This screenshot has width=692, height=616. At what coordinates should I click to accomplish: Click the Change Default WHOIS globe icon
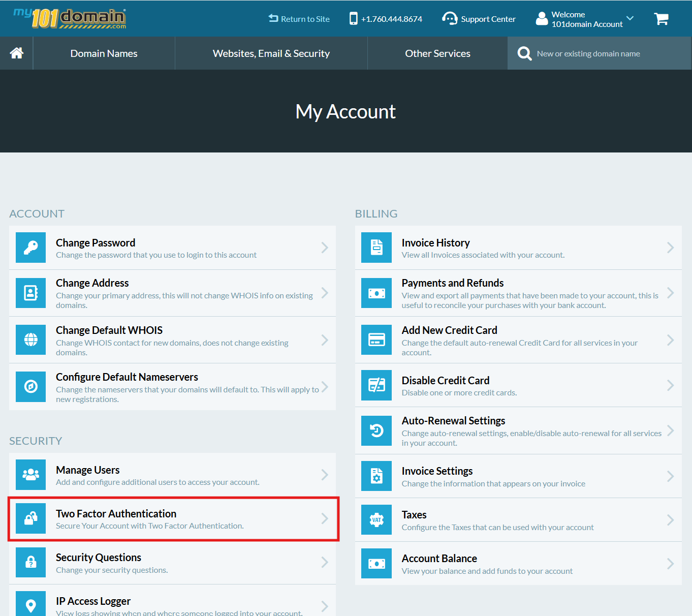(31, 340)
